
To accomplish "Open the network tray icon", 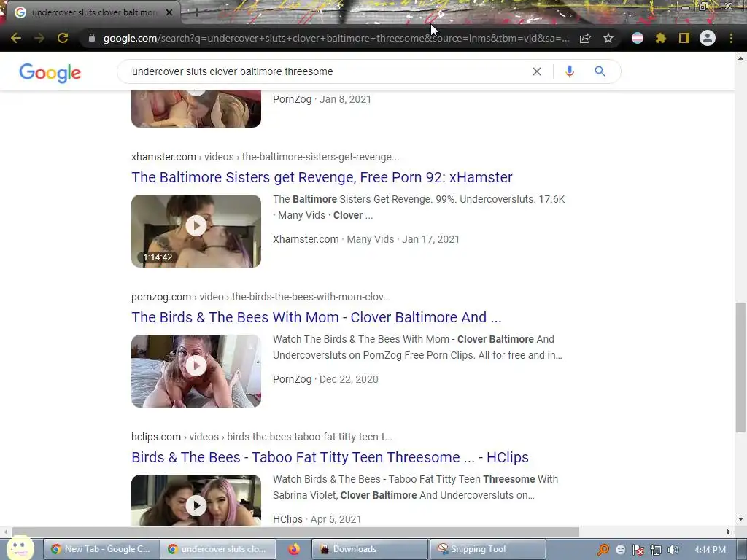I will point(656,550).
